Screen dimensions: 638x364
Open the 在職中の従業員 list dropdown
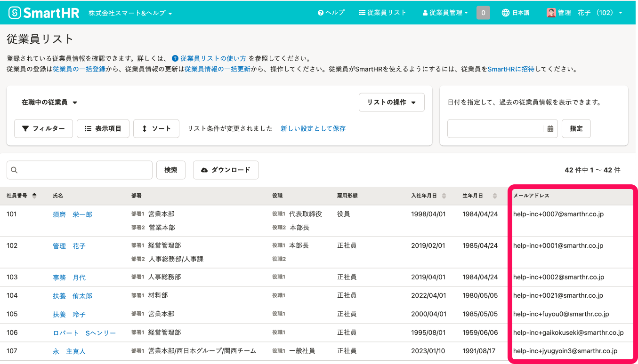pos(49,102)
